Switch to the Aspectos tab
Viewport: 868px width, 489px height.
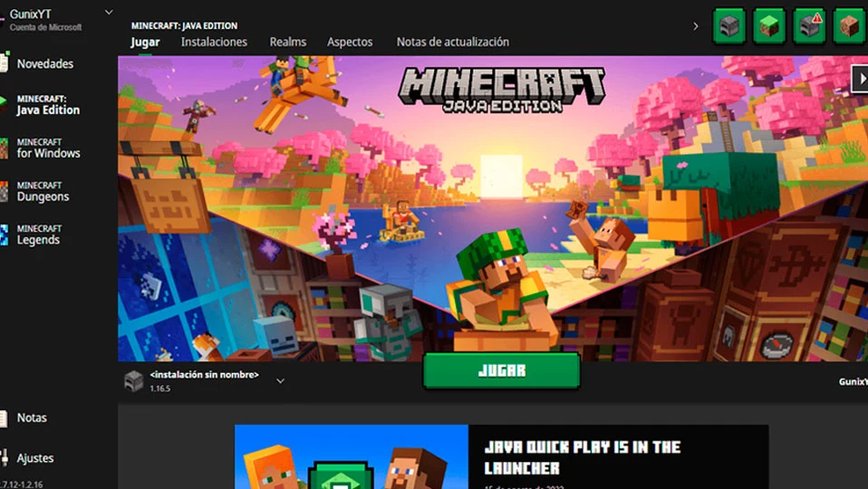[x=350, y=42]
